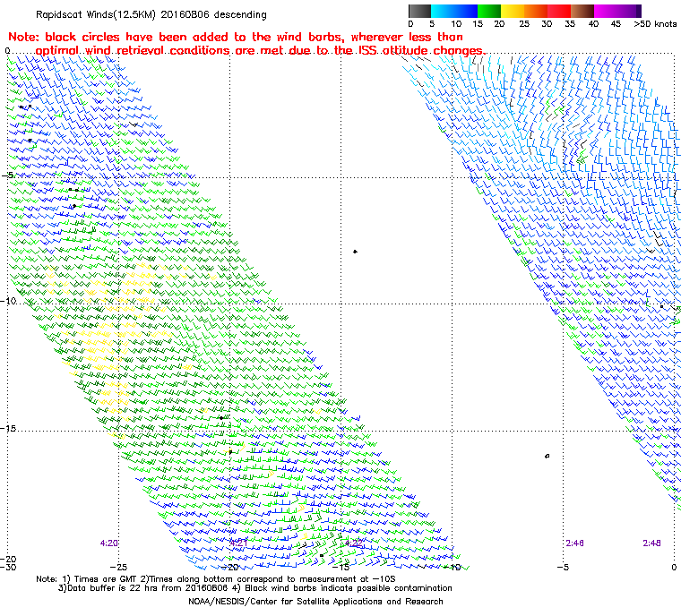Screen dimensions: 681x616
Task: Click the 'Note: 1) Times are GMT' footer line
Action: (215, 579)
